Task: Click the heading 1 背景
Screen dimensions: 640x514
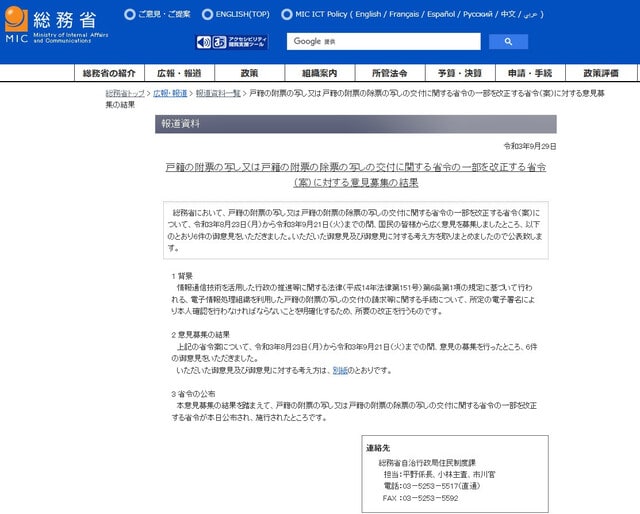Action: pyautogui.click(x=182, y=276)
